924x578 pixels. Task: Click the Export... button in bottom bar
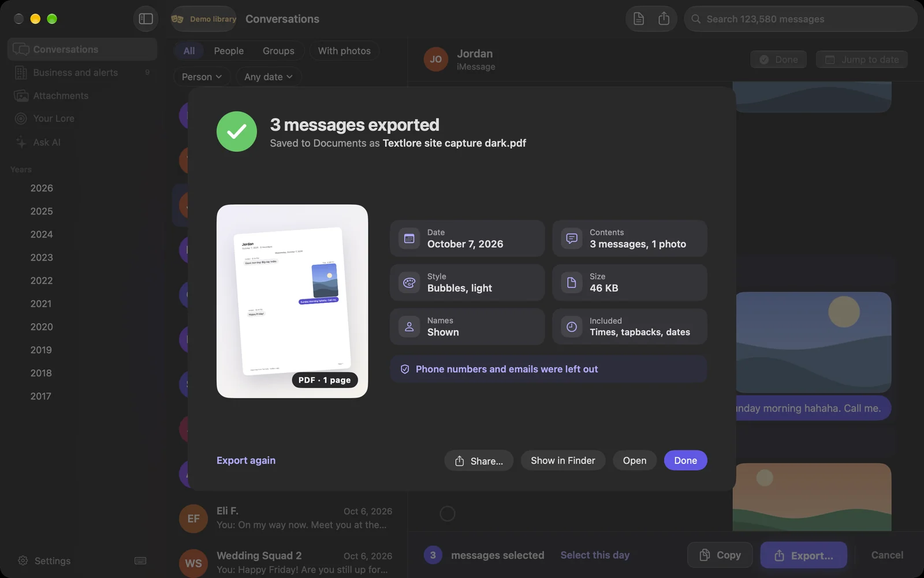(x=804, y=555)
